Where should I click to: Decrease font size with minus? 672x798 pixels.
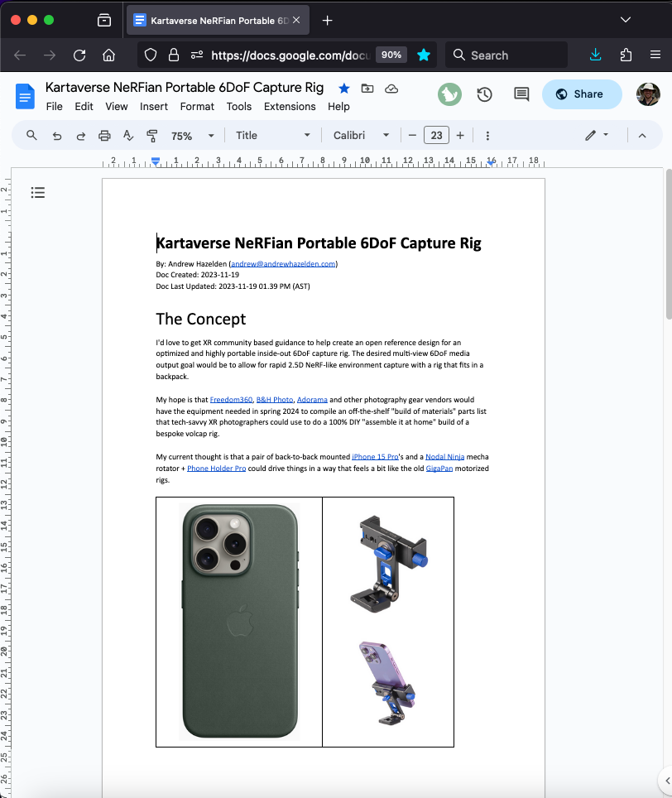coord(413,136)
